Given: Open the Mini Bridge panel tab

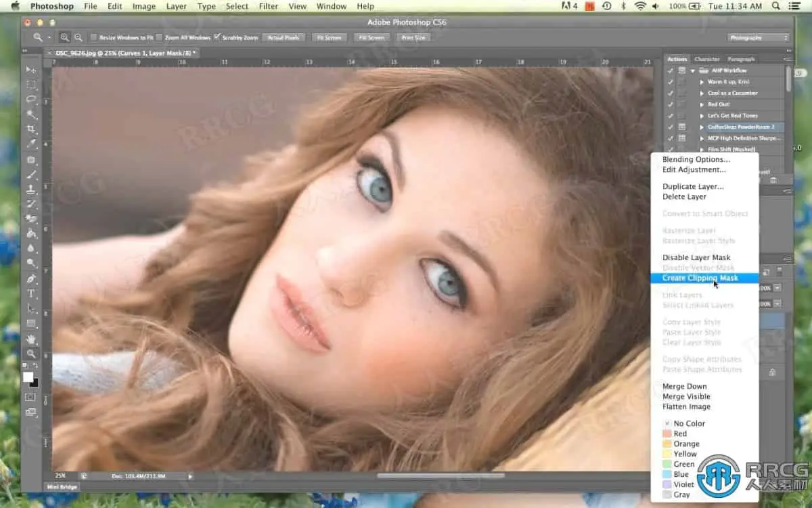Looking at the screenshot, I should coord(62,486).
